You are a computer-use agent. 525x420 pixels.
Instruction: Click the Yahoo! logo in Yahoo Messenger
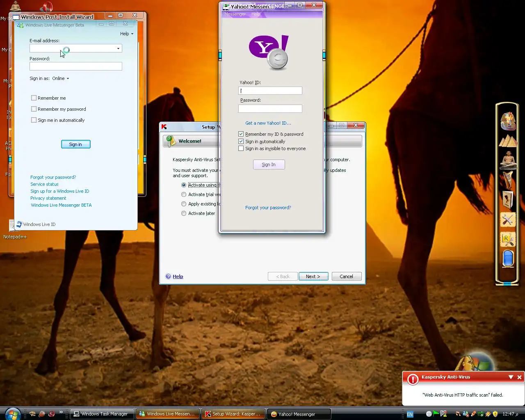pos(269,52)
